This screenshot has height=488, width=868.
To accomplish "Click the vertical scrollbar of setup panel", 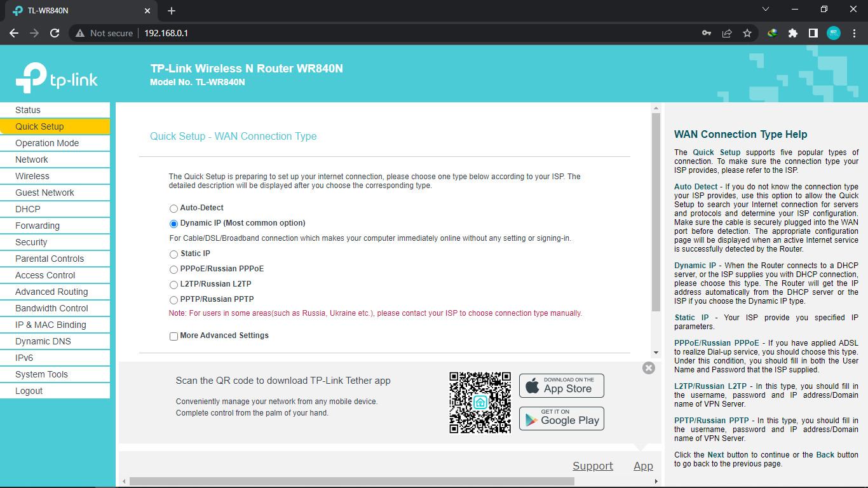I will tap(656, 212).
